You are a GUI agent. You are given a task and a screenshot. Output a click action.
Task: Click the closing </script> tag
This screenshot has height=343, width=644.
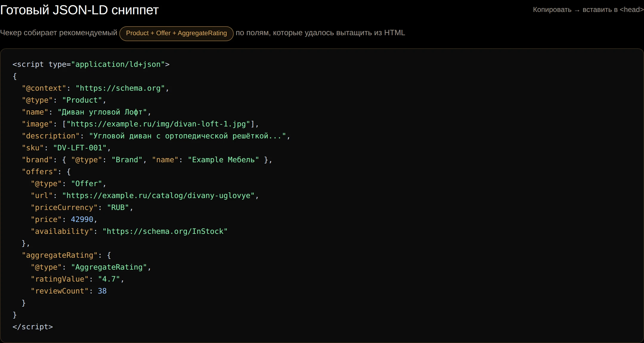33,327
